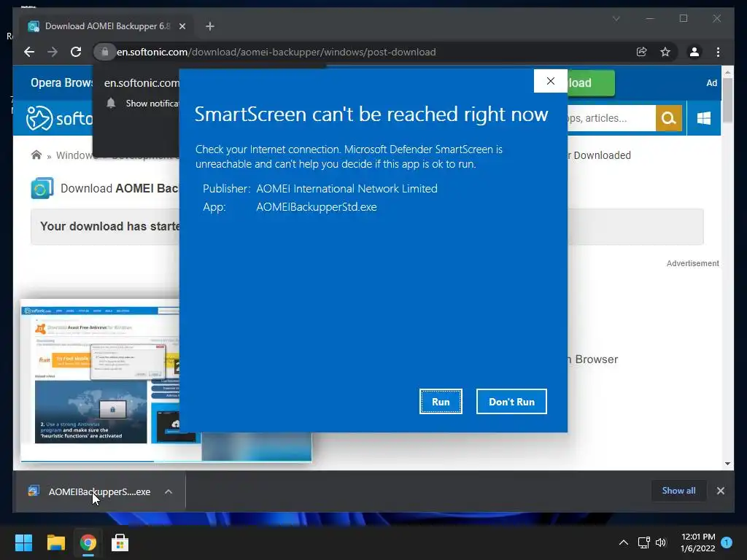Click the orange search button
747x560 pixels.
(x=669, y=118)
